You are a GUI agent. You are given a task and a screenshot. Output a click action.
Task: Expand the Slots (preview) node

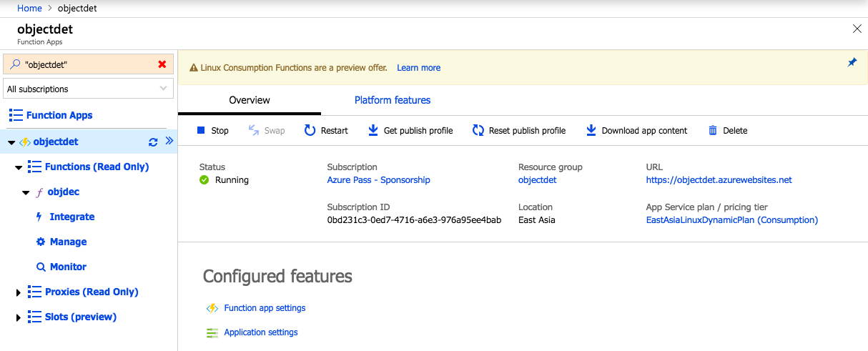coord(19,317)
